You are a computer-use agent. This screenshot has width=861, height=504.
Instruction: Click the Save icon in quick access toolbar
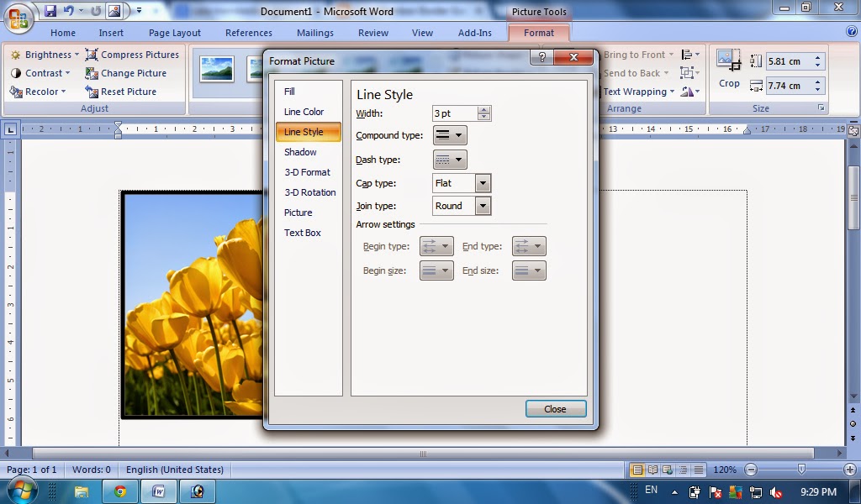click(x=51, y=9)
